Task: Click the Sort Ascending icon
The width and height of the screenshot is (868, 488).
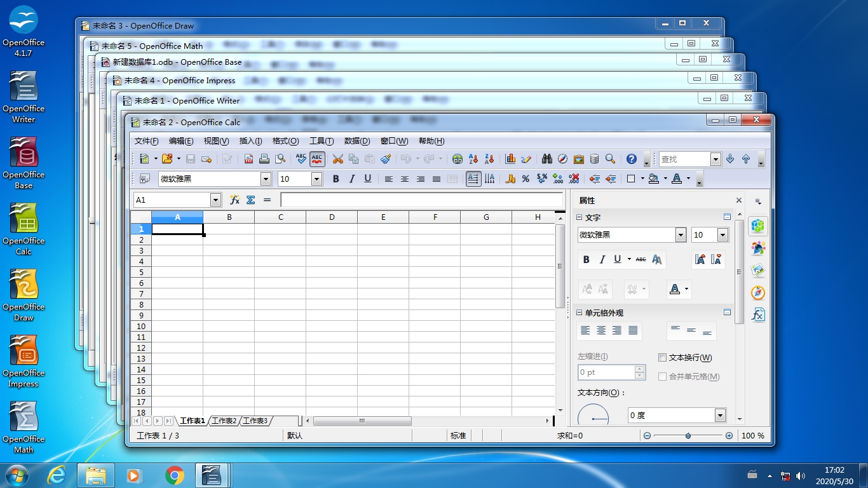Action: click(x=473, y=159)
